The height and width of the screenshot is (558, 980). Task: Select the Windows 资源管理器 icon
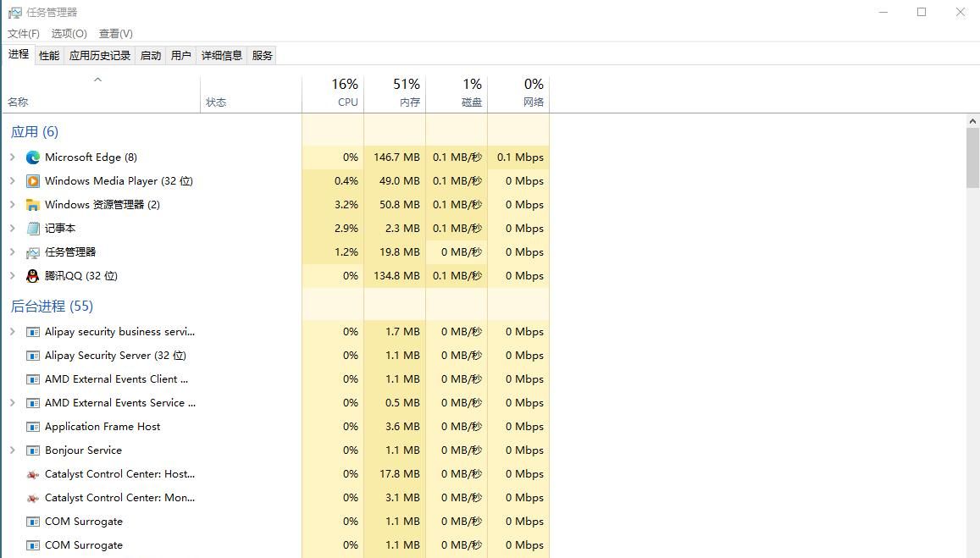(32, 204)
